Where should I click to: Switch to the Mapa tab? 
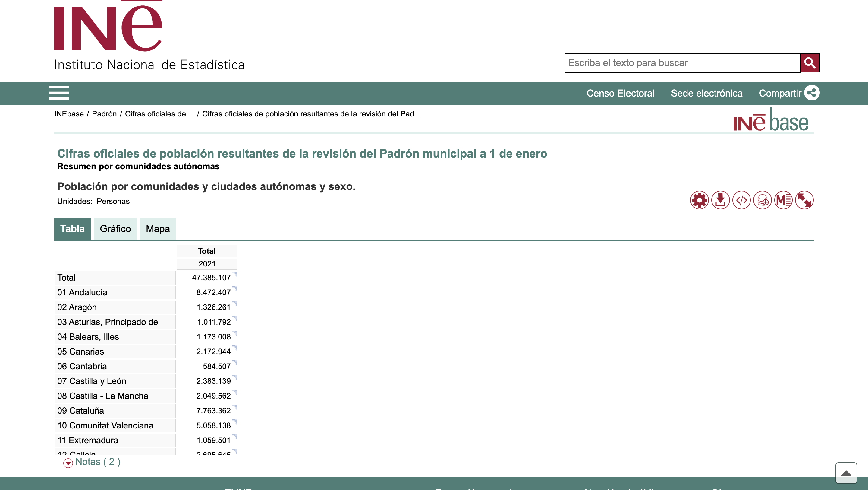(158, 229)
